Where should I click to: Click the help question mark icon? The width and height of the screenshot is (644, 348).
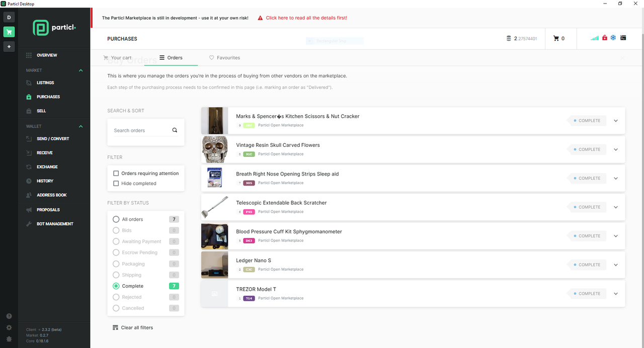[9, 316]
